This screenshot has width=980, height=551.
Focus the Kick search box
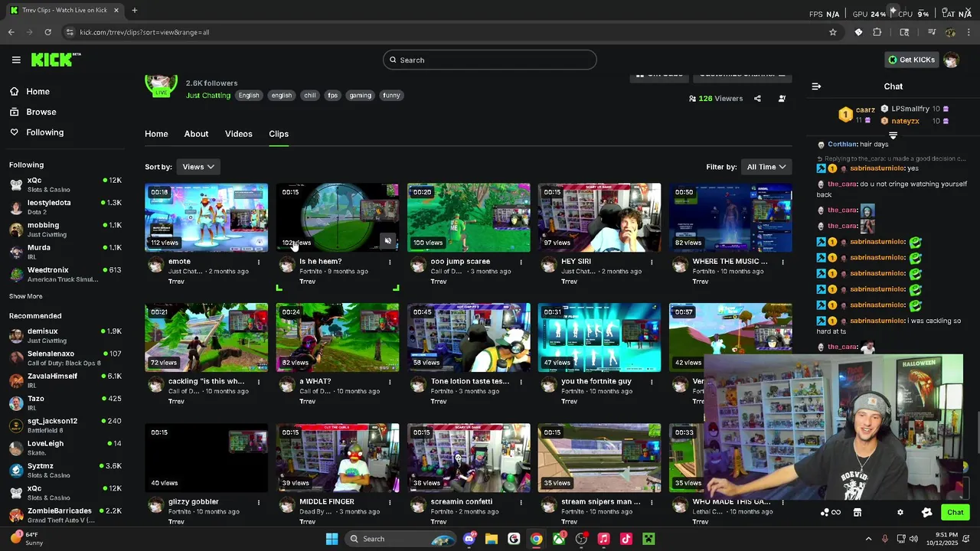coord(490,60)
